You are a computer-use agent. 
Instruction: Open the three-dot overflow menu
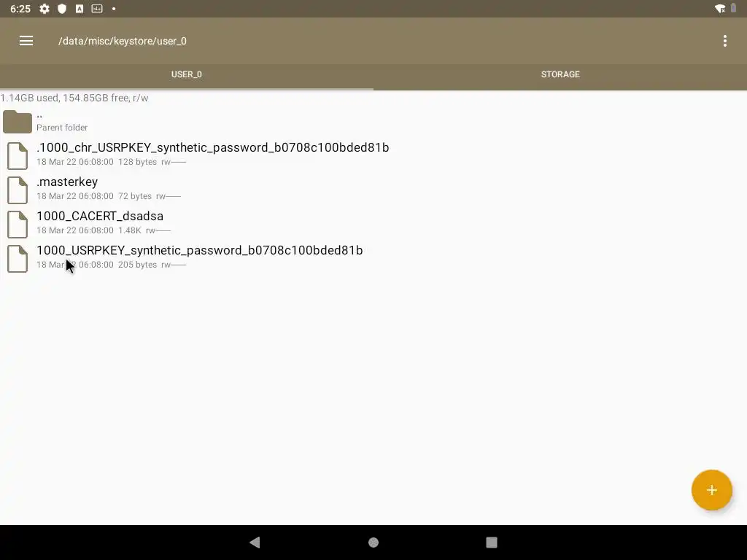[x=724, y=41]
